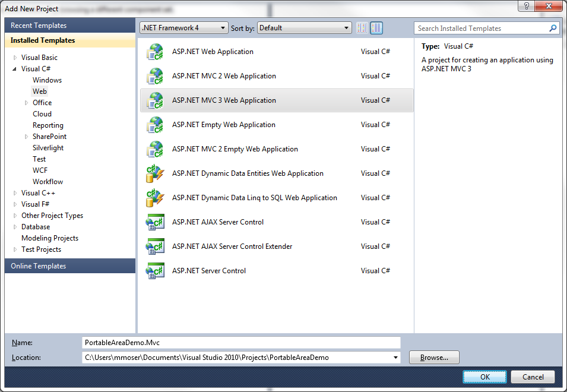567x392 pixels.
Task: Click the ASP.NET MVC 2 Empty Web Application icon
Action: coord(155,149)
